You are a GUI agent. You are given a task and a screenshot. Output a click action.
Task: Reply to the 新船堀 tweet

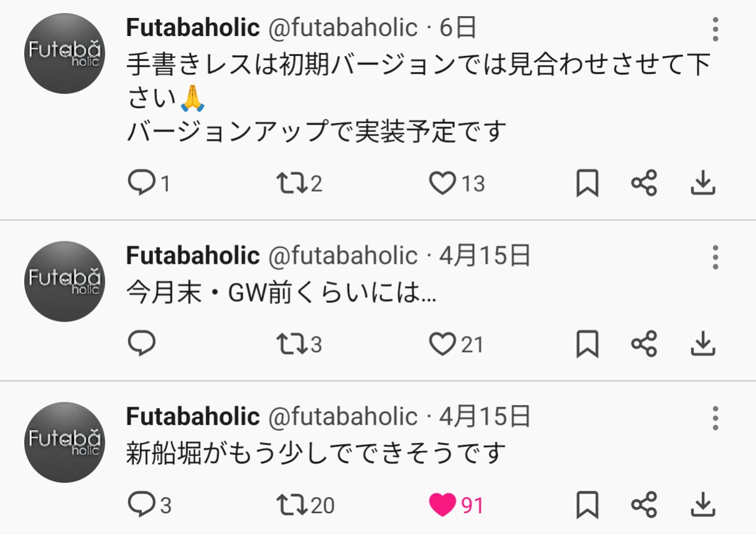pos(141,505)
